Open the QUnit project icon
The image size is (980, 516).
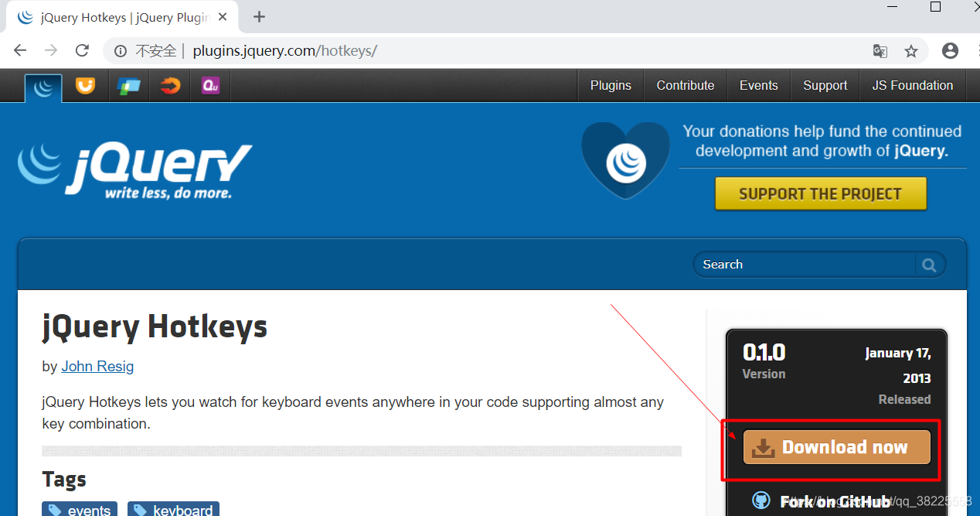point(209,85)
